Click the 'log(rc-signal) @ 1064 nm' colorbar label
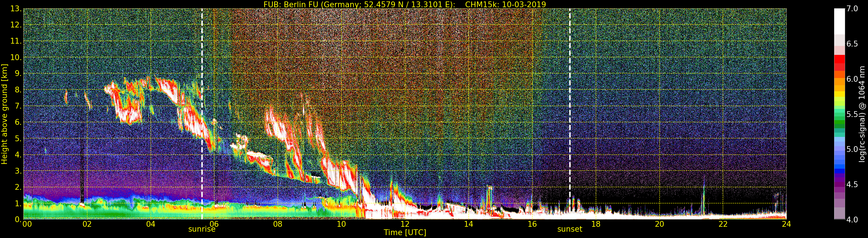The height and width of the screenshot is (238, 868). click(863, 114)
